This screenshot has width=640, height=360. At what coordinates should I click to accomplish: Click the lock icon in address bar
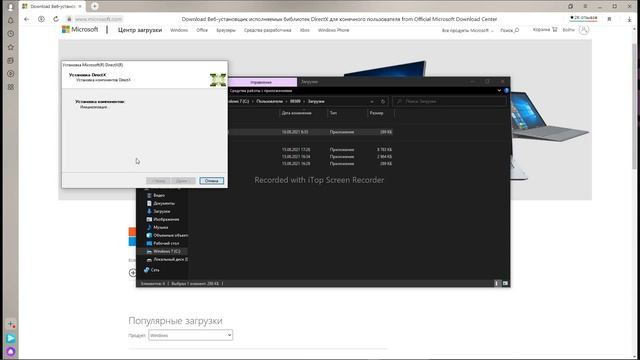pos(69,19)
